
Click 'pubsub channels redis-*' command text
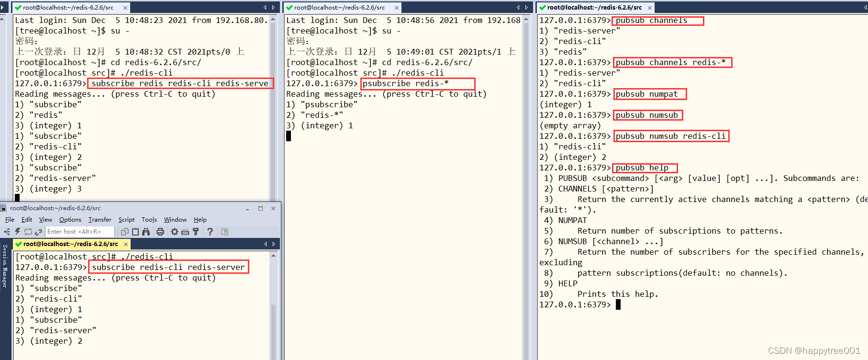[671, 62]
